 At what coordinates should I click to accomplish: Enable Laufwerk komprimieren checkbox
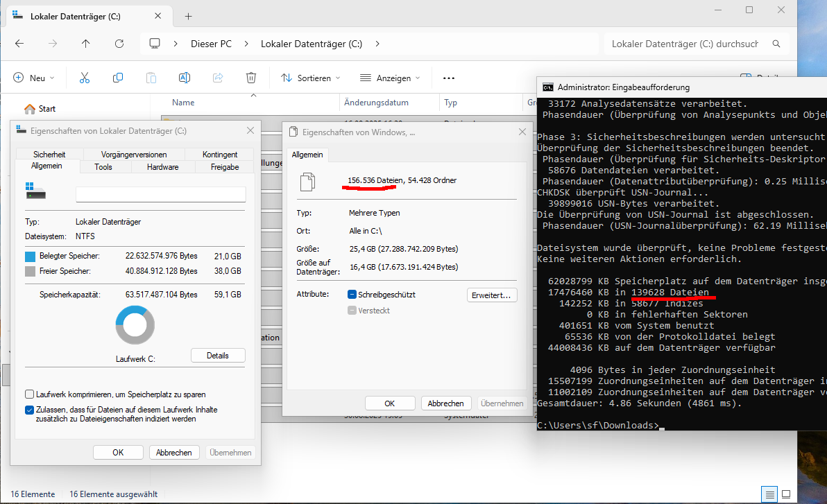tap(30, 394)
